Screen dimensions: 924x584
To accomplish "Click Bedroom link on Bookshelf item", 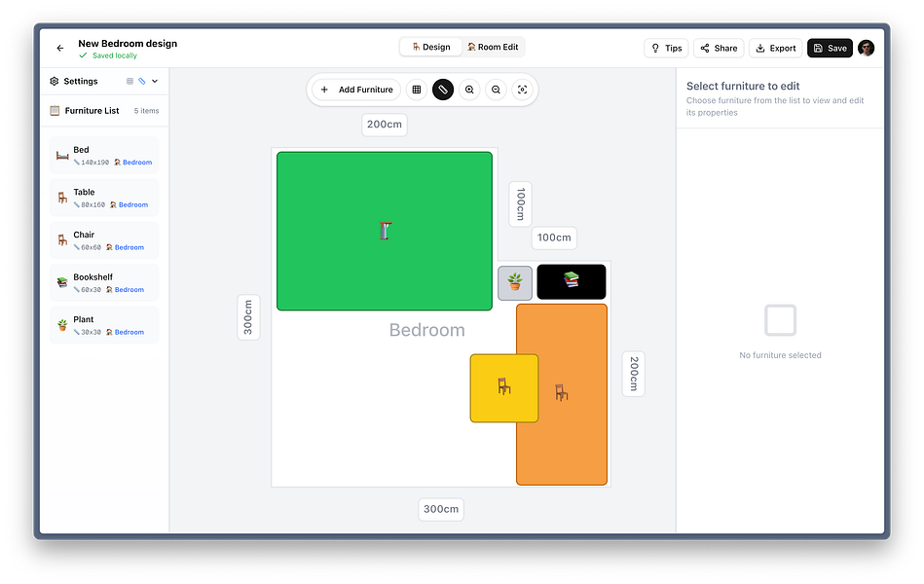I will click(x=129, y=290).
